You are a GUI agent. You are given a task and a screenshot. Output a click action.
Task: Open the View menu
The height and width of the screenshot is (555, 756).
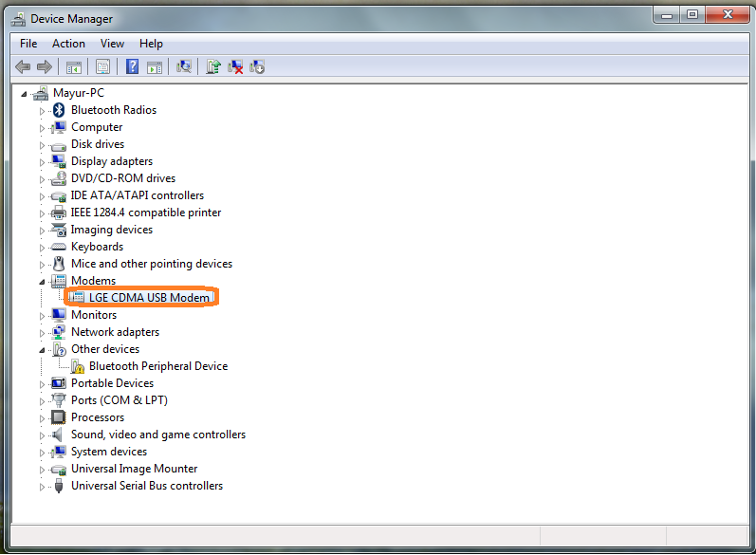[x=112, y=44]
